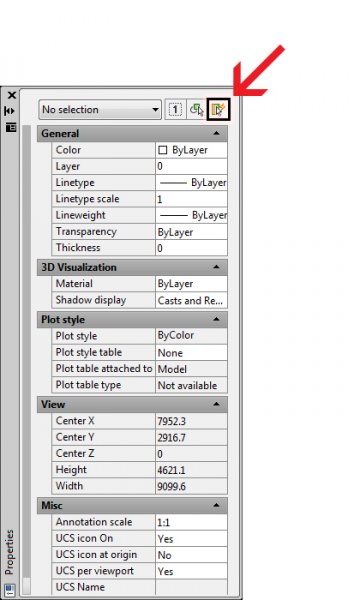Image resolution: width=360 pixels, height=600 pixels.
Task: Toggle PICKADD value button
Action: coord(175,110)
